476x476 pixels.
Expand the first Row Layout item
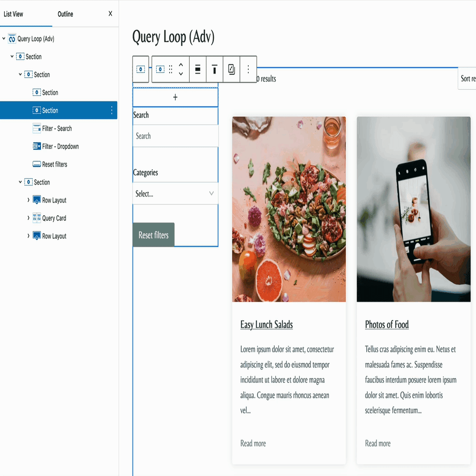28,200
